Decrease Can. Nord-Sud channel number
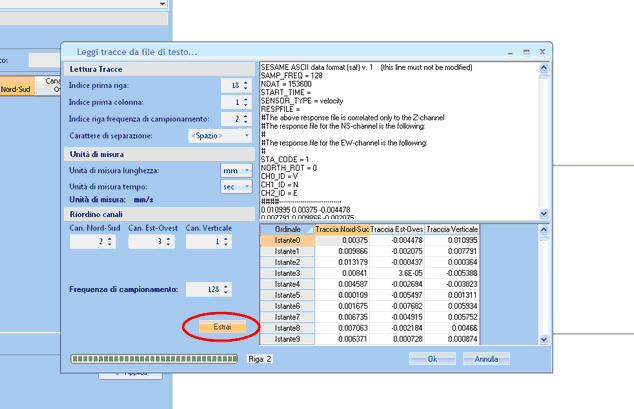This screenshot has width=634, height=409. (110, 244)
